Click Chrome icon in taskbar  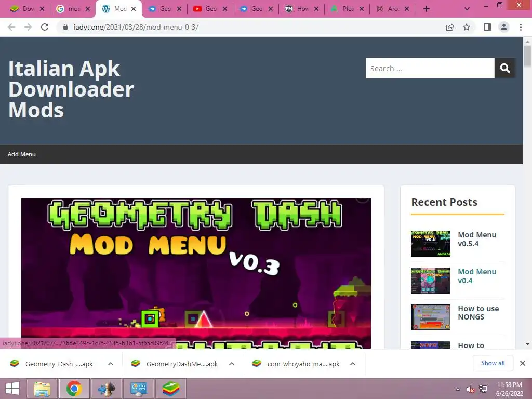point(74,389)
